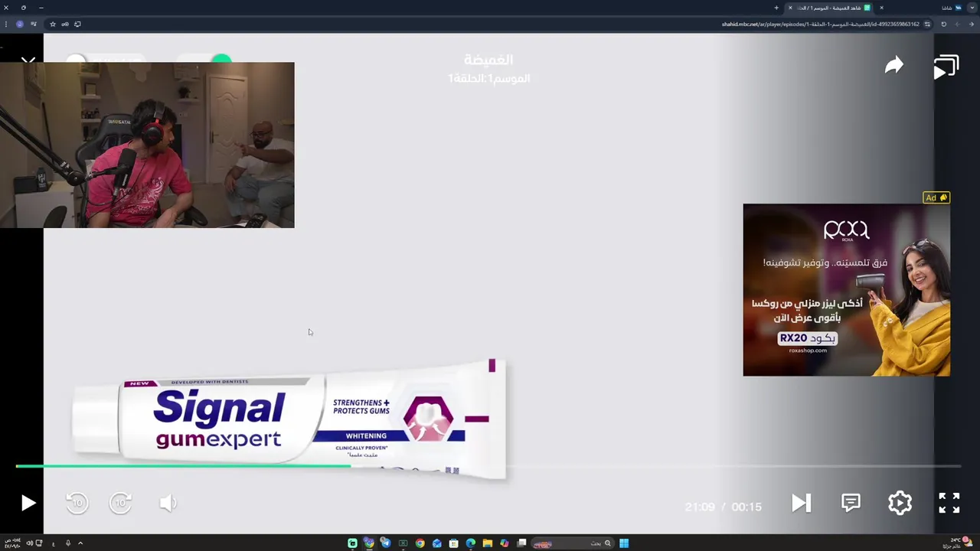Viewport: 980px width, 551px height.
Task: Click the webcam overlay thumbnail
Action: pos(147,145)
